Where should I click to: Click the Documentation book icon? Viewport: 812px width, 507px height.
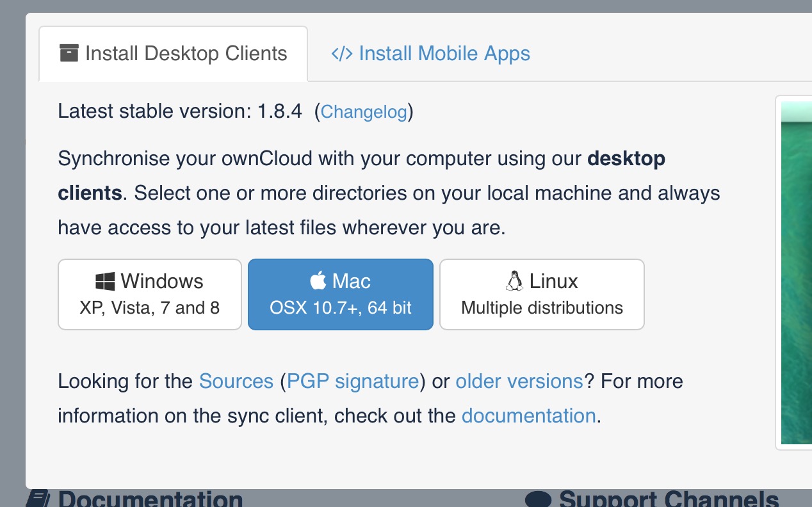(38, 499)
